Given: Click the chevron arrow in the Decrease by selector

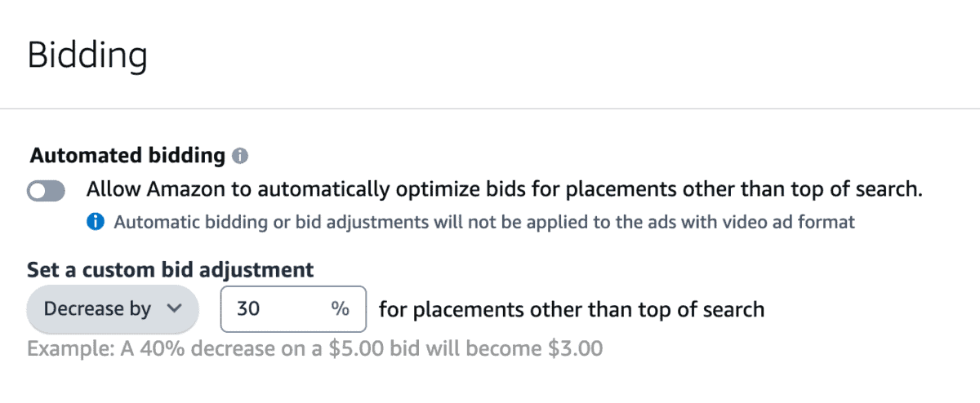Looking at the screenshot, I should [x=172, y=309].
